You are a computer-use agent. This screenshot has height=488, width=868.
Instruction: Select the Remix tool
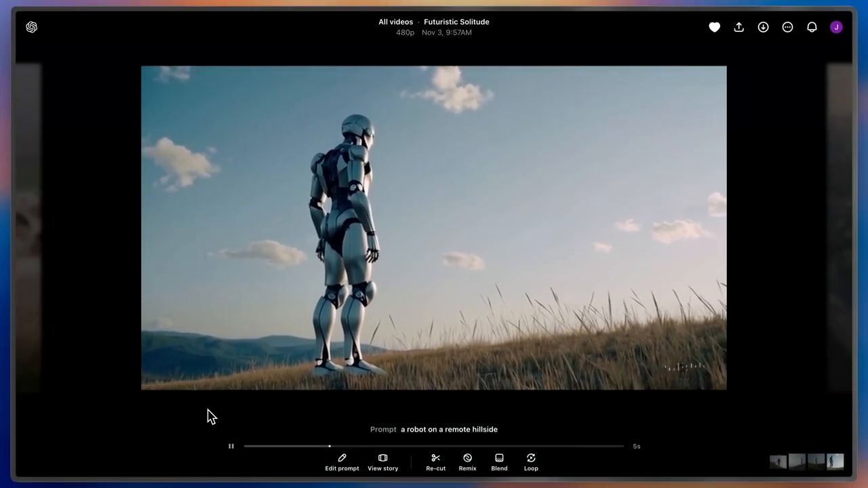click(467, 462)
